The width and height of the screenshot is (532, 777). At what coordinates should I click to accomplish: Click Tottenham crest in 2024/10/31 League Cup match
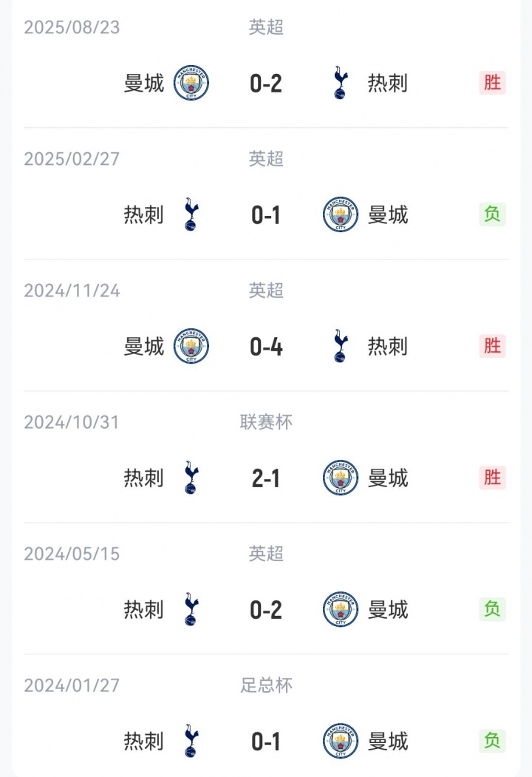point(191,478)
